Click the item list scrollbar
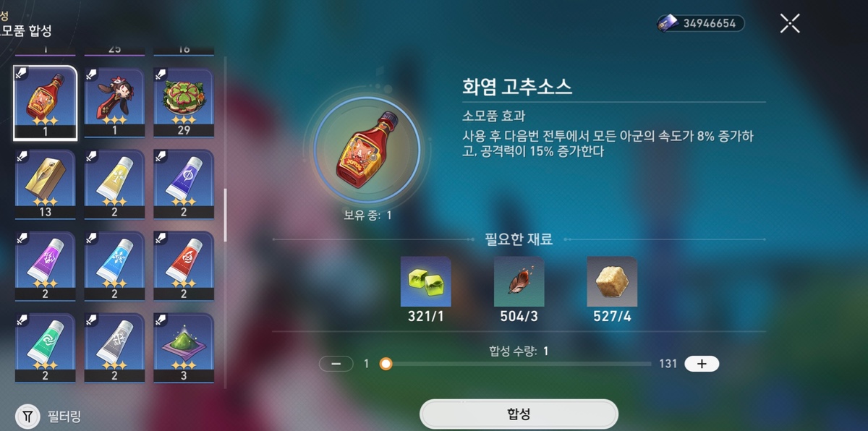 (x=225, y=215)
